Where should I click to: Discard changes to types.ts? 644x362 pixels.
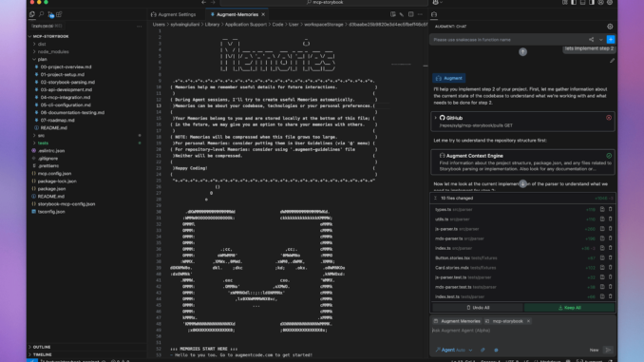(611, 210)
